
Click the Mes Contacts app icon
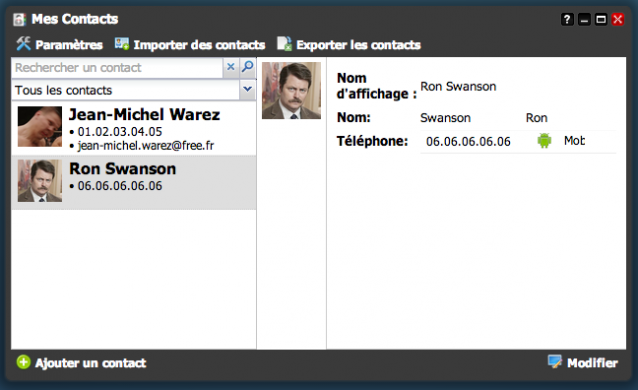tap(20, 19)
